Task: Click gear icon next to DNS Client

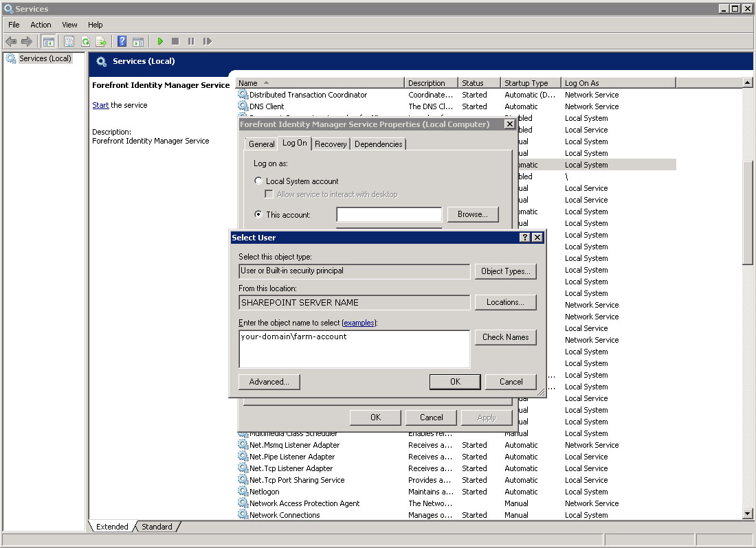Action: pos(243,106)
